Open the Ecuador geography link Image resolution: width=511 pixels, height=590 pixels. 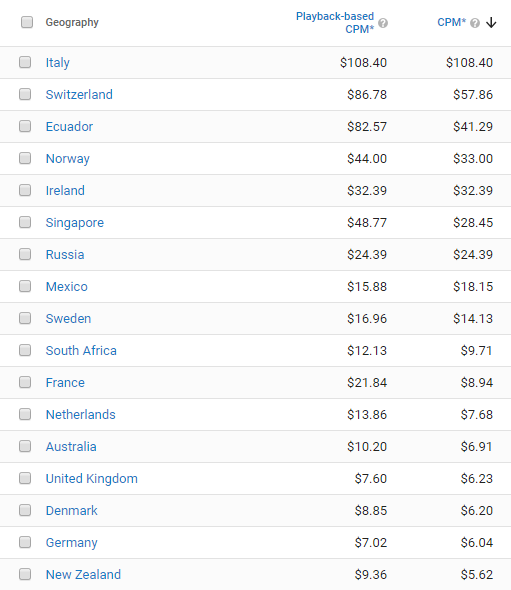pos(69,126)
